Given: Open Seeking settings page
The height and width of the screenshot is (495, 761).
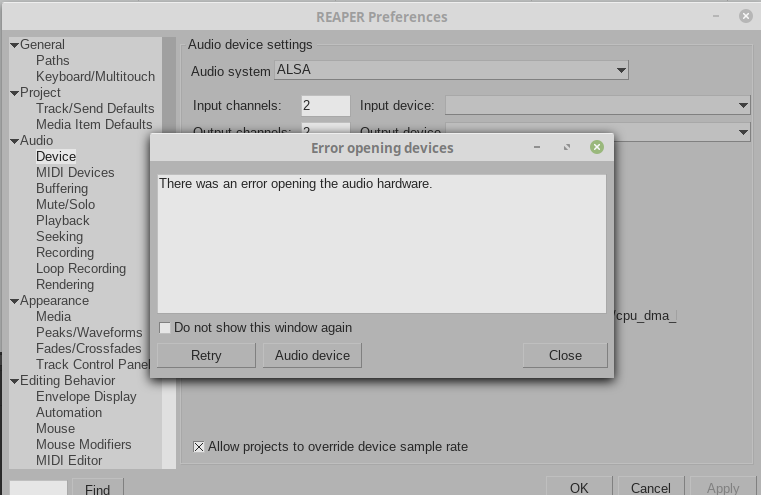Looking at the screenshot, I should [60, 237].
